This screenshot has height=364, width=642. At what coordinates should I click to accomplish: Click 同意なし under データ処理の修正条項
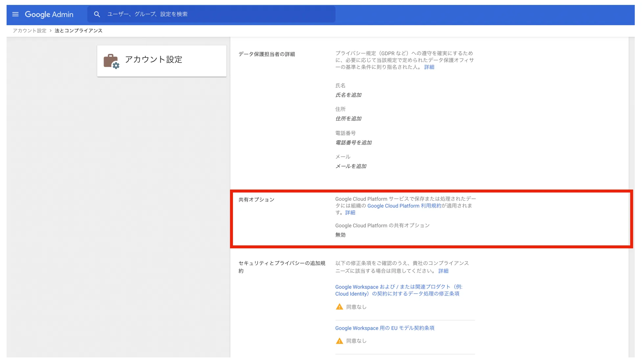[x=356, y=307]
